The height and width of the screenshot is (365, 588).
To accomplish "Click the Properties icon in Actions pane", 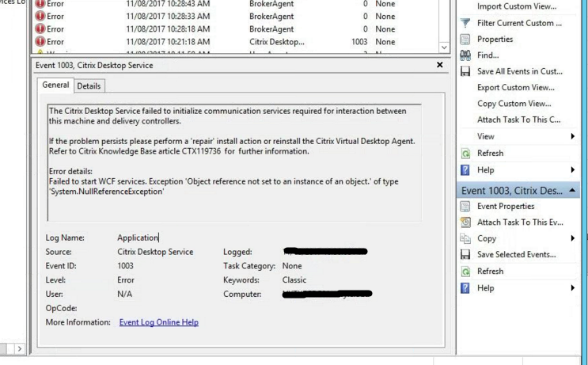I will (465, 40).
